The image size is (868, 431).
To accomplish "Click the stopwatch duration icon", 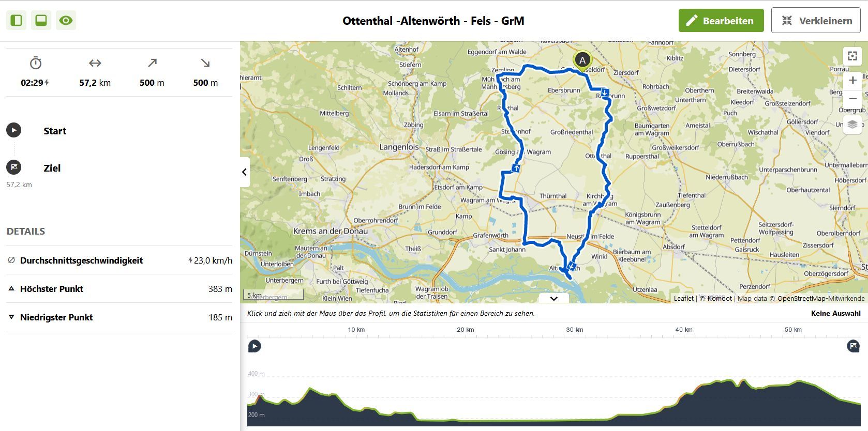I will pos(36,63).
